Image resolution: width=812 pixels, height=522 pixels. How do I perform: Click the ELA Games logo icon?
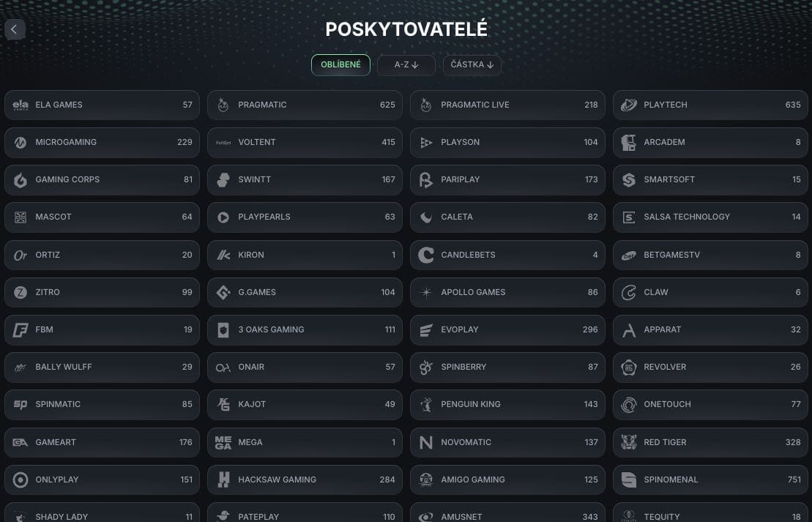tap(21, 105)
